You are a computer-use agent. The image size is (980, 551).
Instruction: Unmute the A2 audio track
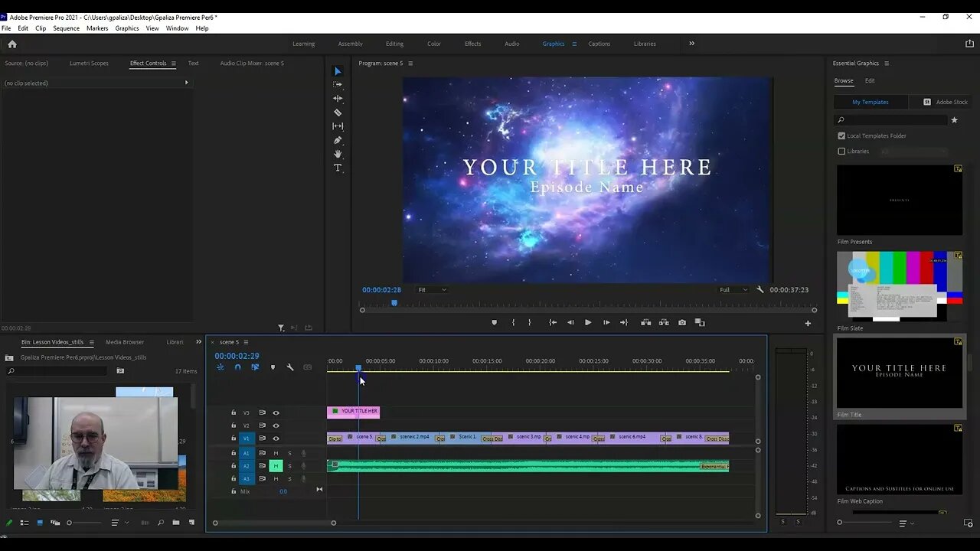tap(276, 465)
